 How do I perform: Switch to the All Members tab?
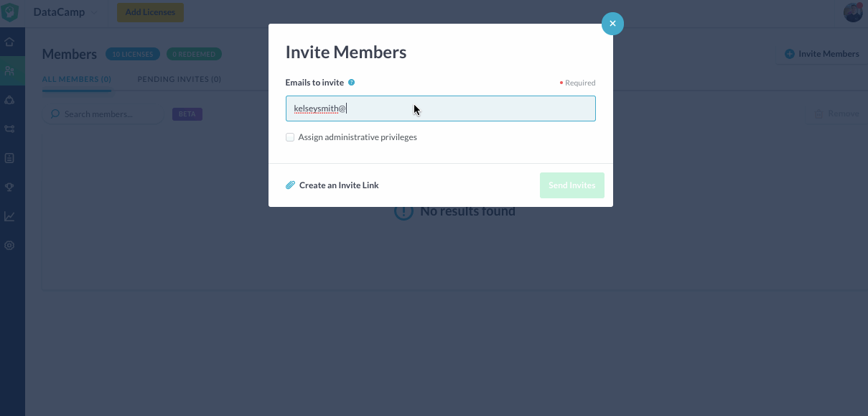click(77, 79)
